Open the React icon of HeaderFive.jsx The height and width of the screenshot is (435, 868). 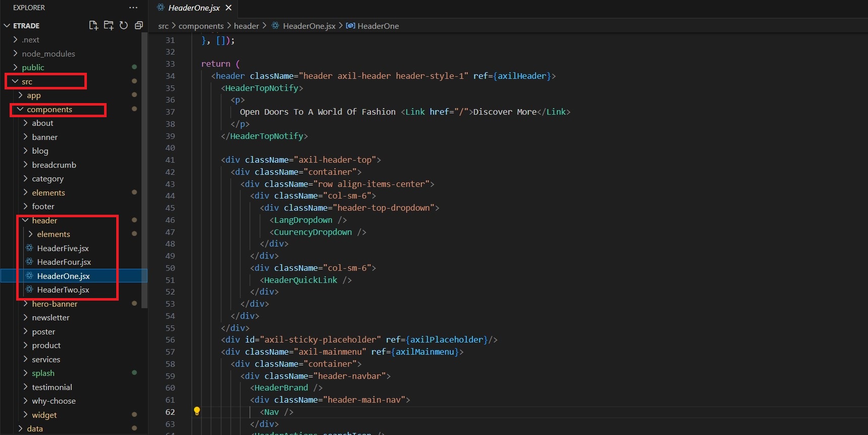click(29, 248)
